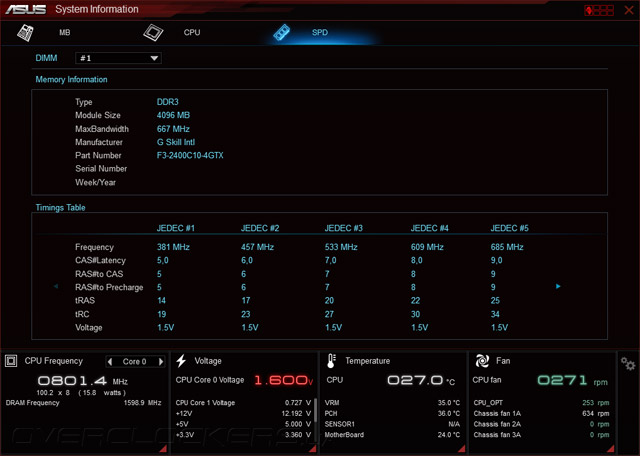Switch to the CPU tab label
This screenshot has height=456, width=640.
pyautogui.click(x=192, y=33)
